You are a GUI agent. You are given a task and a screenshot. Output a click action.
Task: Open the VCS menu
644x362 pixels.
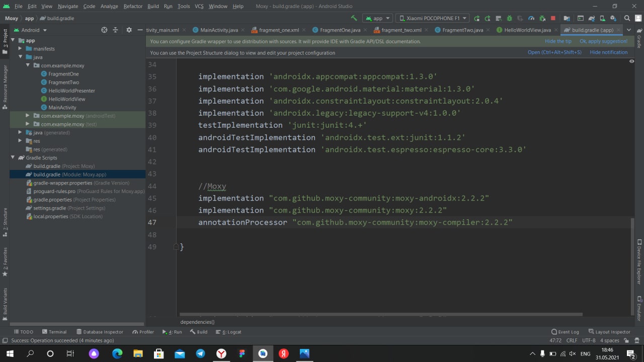point(199,6)
